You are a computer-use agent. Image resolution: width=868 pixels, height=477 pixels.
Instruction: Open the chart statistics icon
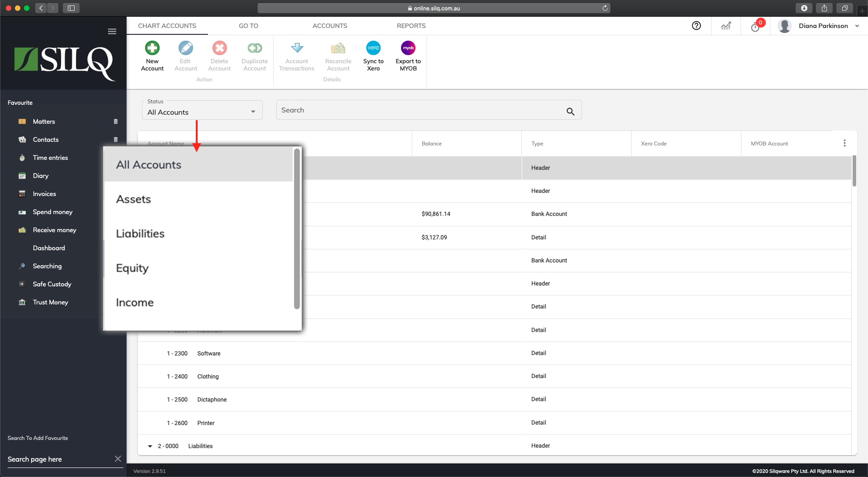[x=726, y=26]
